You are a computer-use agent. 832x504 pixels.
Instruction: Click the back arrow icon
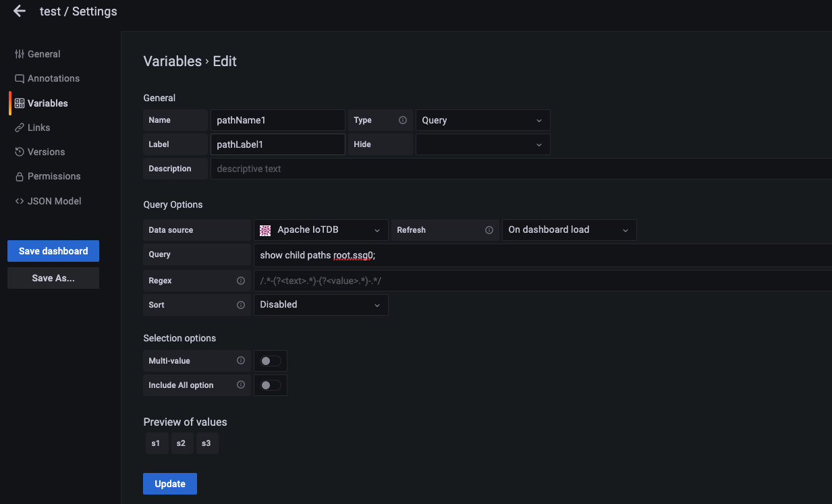[20, 11]
